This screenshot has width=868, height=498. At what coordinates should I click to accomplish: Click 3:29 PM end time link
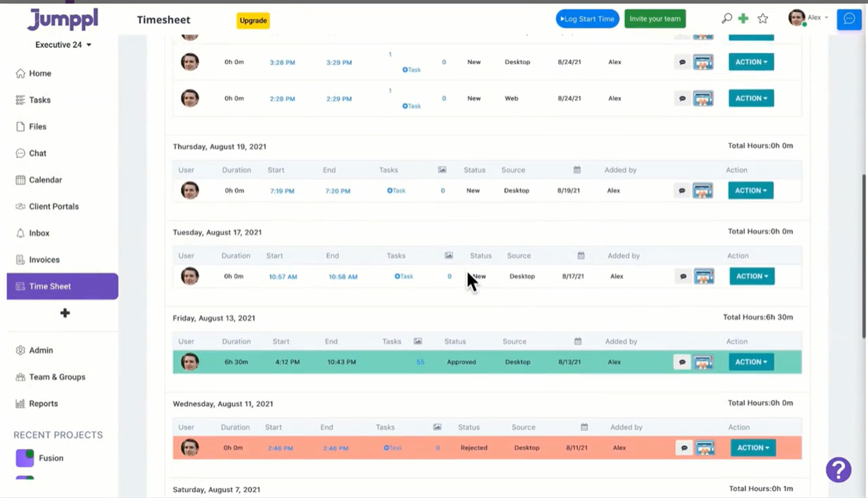coord(339,63)
